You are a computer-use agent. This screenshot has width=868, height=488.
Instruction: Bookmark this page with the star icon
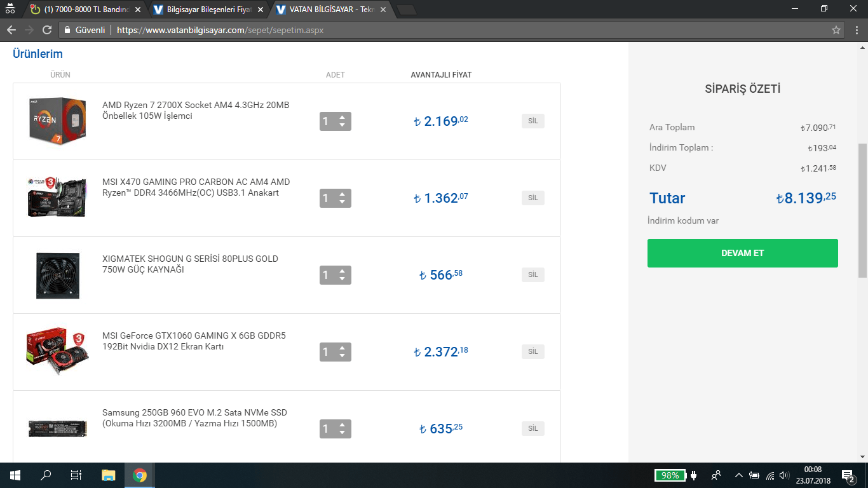coord(836,30)
